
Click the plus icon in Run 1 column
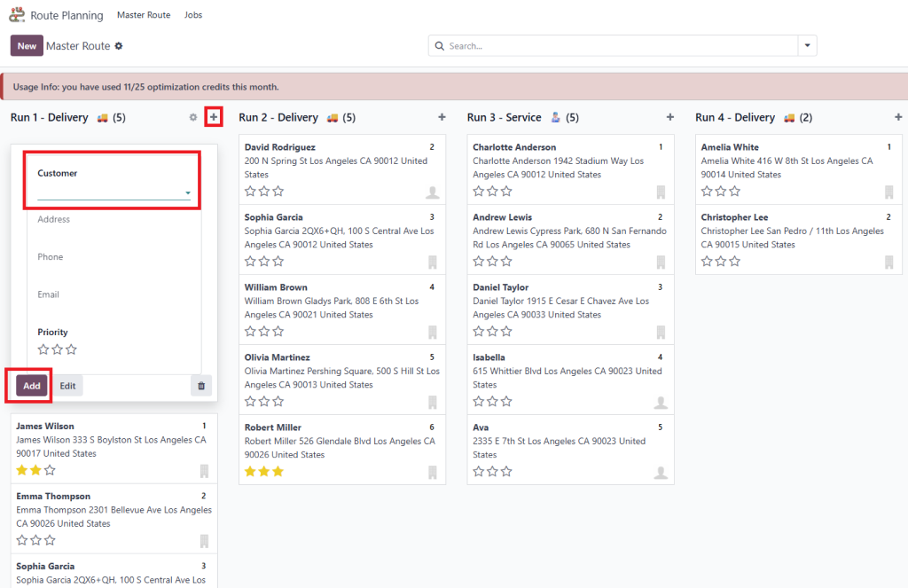213,117
